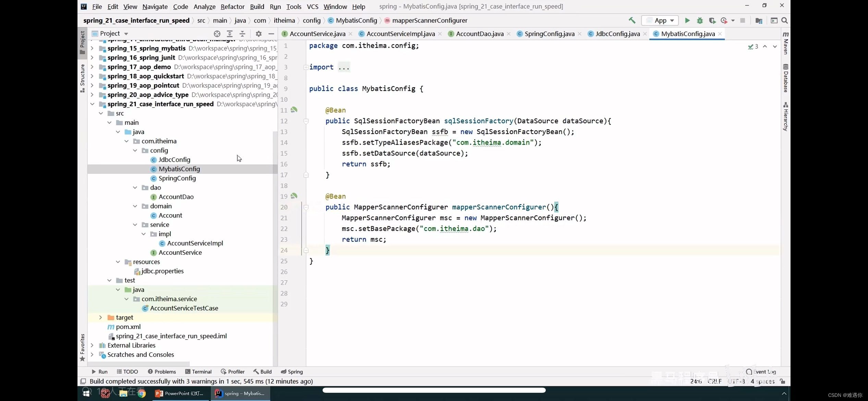Click the white slider bar over the taskbar
The height and width of the screenshot is (401, 868).
(434, 390)
